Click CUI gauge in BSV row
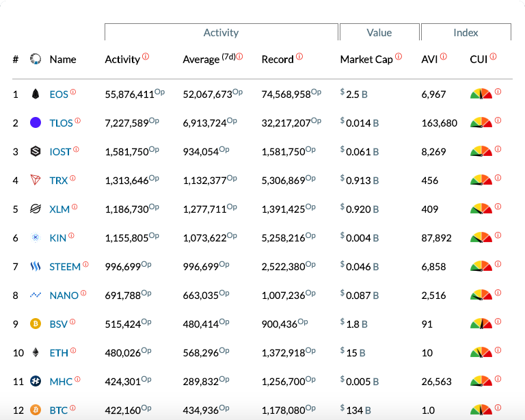Viewport: 525px width, 420px height. pos(481,324)
